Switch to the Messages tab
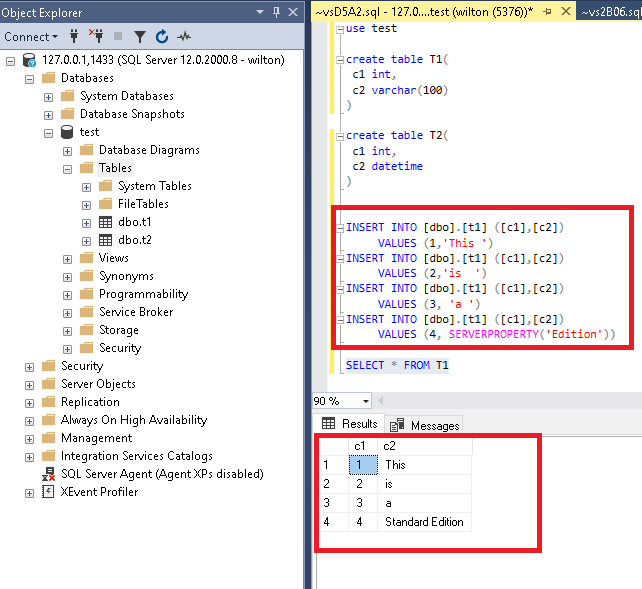The height and width of the screenshot is (589, 642). click(424, 425)
